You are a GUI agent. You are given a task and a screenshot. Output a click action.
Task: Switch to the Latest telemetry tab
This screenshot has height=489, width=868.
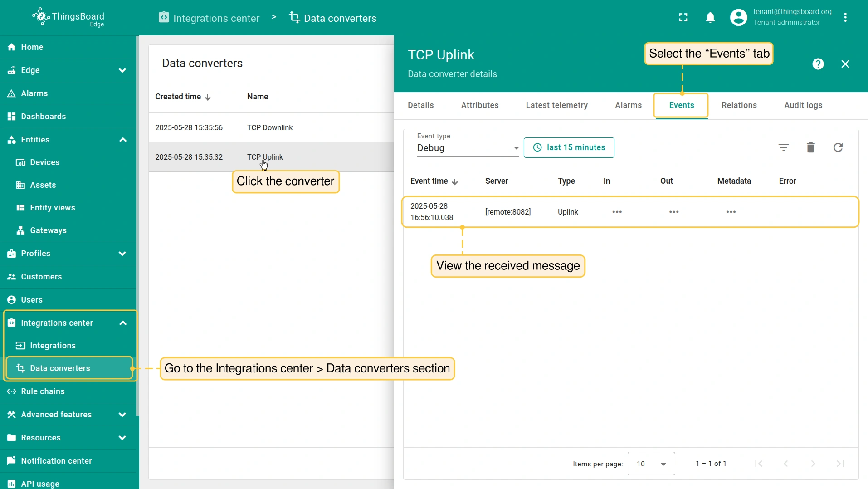tap(556, 105)
